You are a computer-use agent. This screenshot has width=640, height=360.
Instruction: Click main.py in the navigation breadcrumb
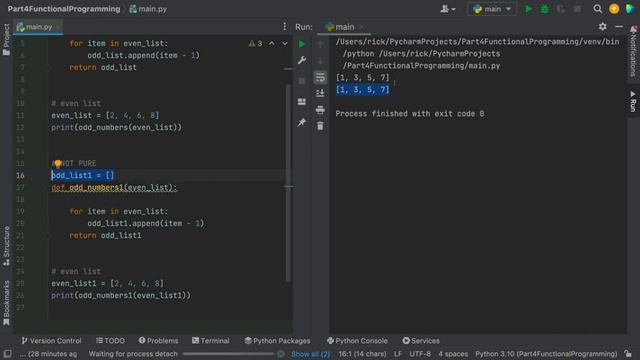coord(149,9)
